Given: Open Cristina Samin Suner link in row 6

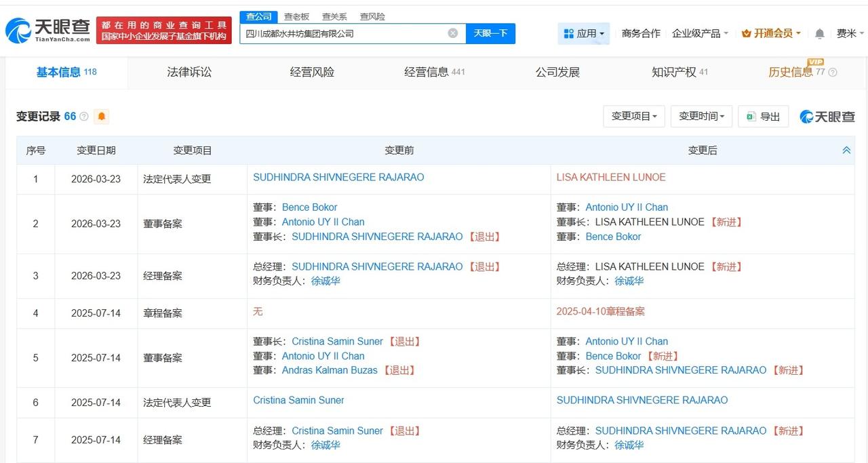Looking at the screenshot, I should coord(298,400).
